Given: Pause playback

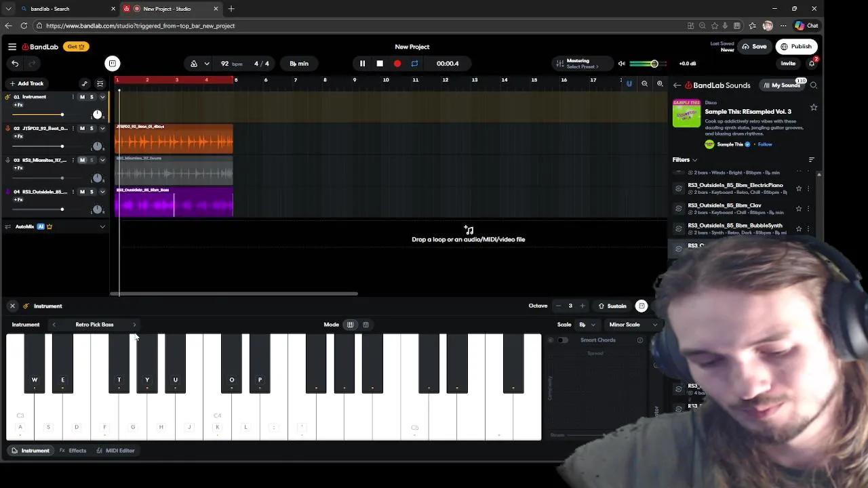Looking at the screenshot, I should 362,64.
